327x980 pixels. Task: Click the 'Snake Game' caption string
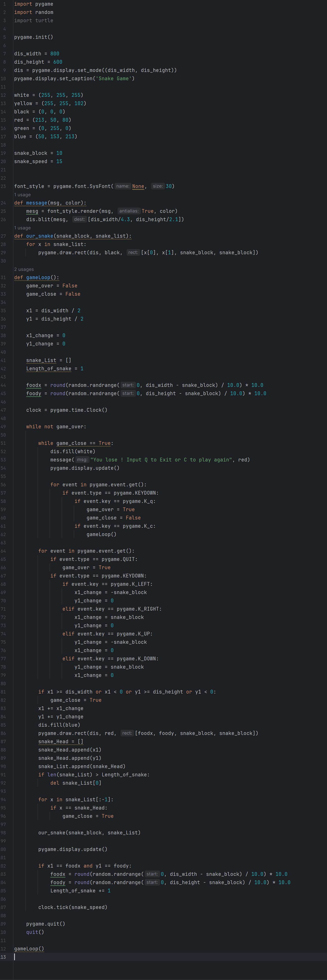(x=114, y=78)
